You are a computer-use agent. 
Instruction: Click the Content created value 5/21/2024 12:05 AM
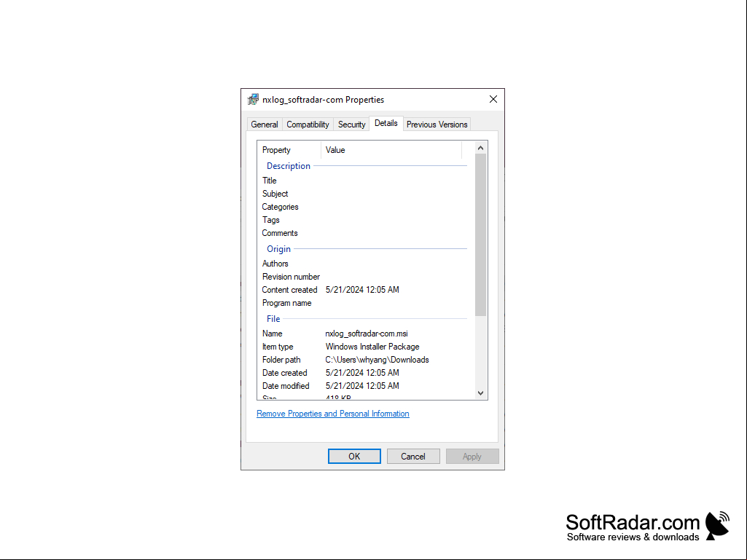coord(362,290)
